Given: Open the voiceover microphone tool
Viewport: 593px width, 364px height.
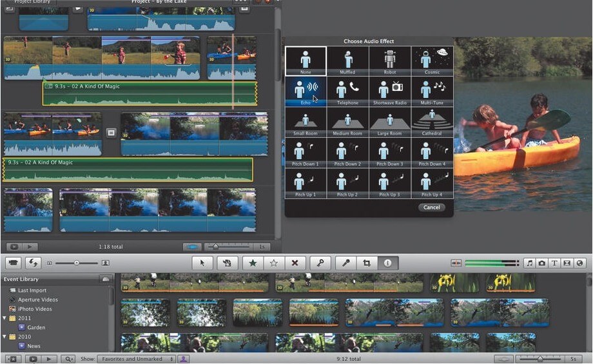Looking at the screenshot, I should pos(346,263).
